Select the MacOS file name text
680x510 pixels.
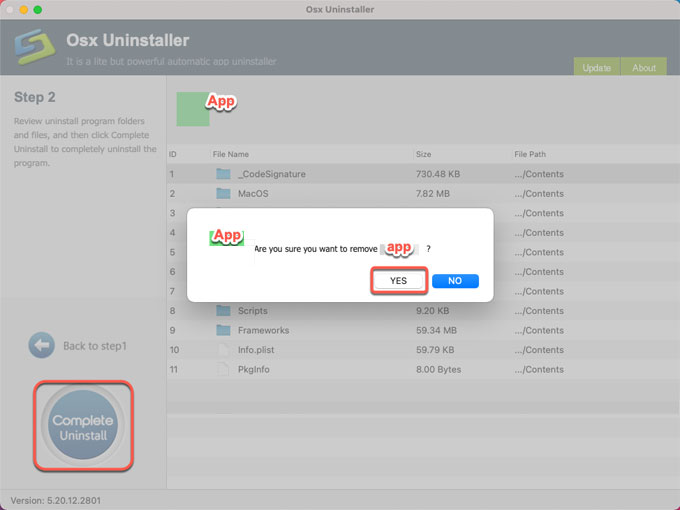[x=253, y=193]
